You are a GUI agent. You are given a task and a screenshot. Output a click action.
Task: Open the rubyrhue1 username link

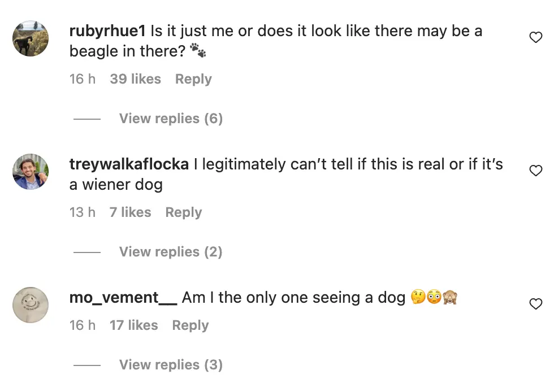[x=107, y=31]
